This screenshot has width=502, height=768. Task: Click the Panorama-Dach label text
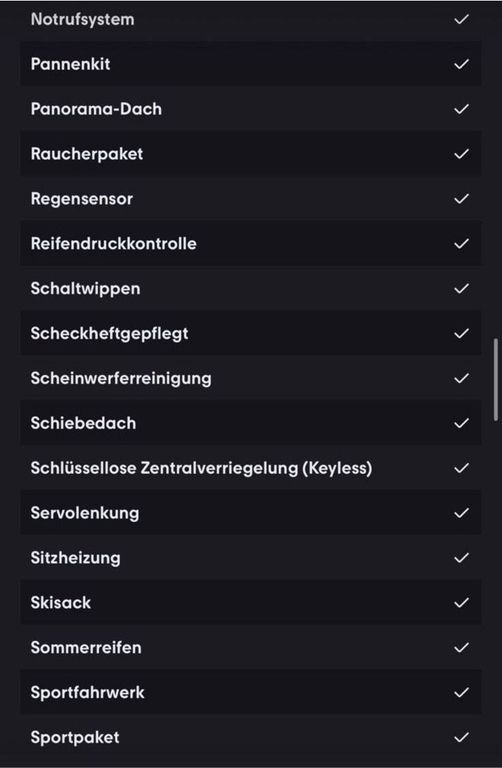click(96, 109)
